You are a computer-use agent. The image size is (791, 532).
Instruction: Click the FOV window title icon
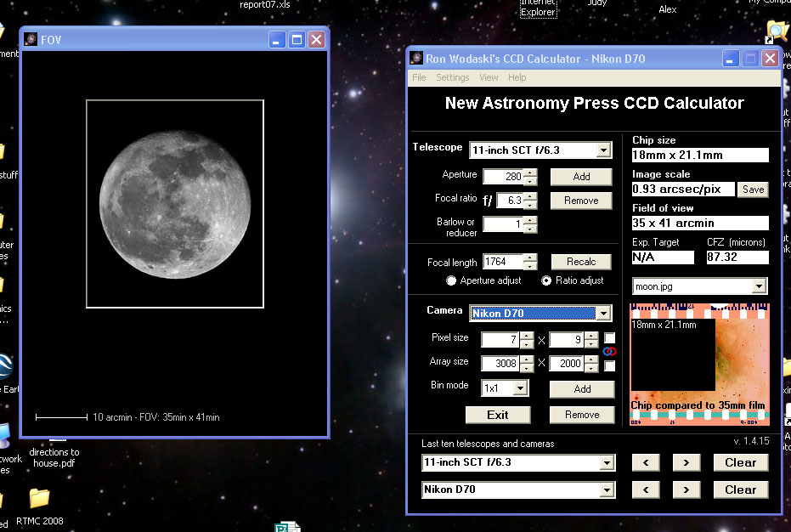tap(31, 39)
